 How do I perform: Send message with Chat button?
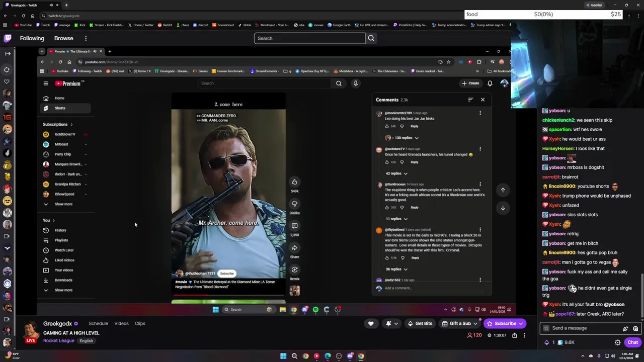tap(632, 342)
